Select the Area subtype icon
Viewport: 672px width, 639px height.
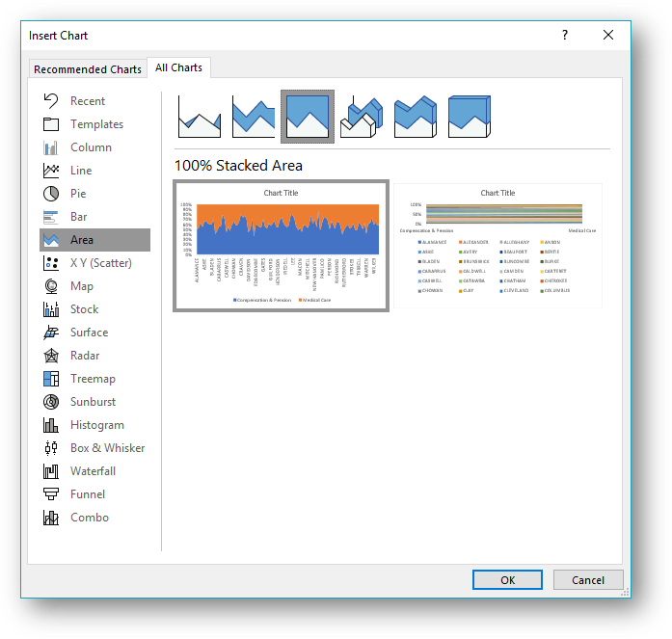click(x=197, y=117)
